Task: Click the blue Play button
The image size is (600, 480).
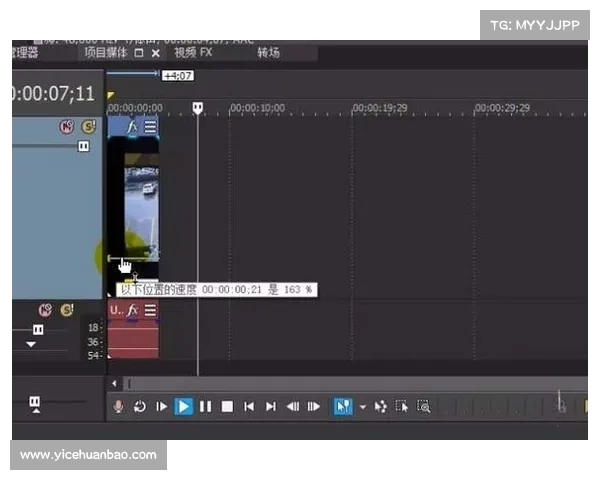Action: (184, 406)
